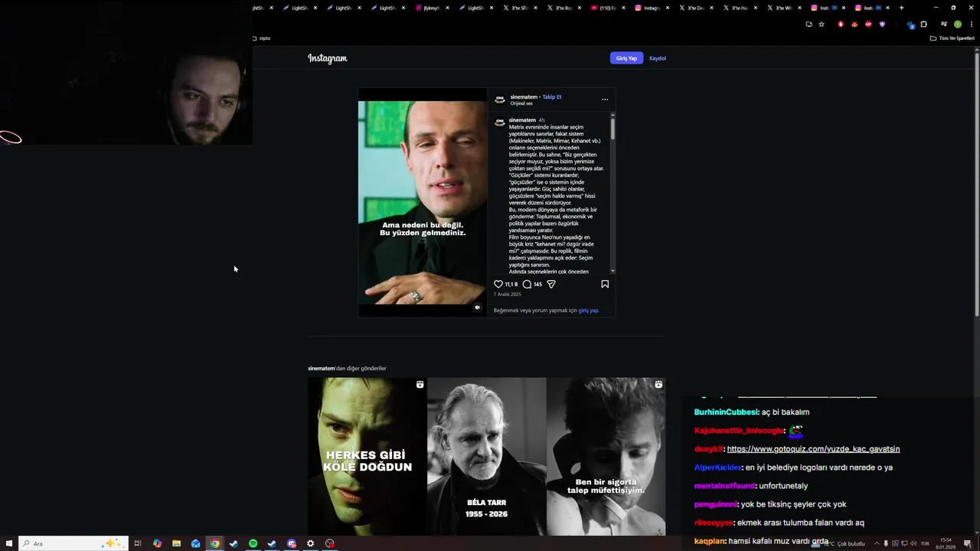This screenshot has height=551, width=980.
Task: Open the BÉLA TARR 1955 - 2026 thumbnail
Action: tap(487, 456)
